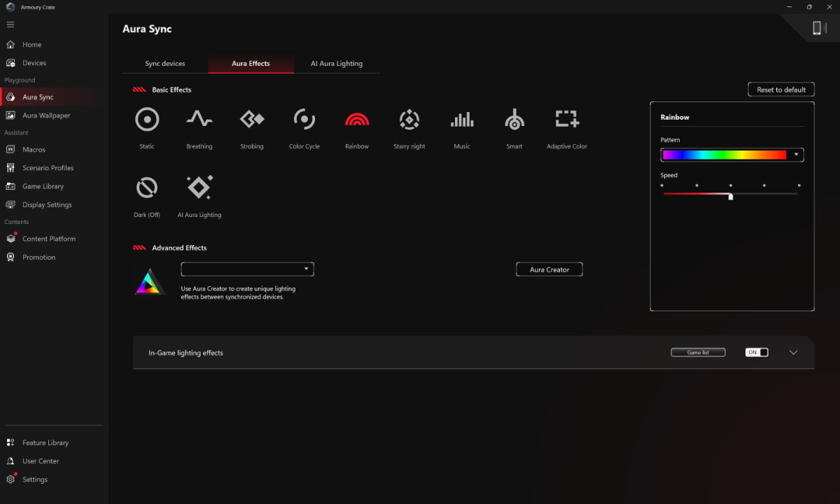Select the Adaptive Color effect icon

567,119
